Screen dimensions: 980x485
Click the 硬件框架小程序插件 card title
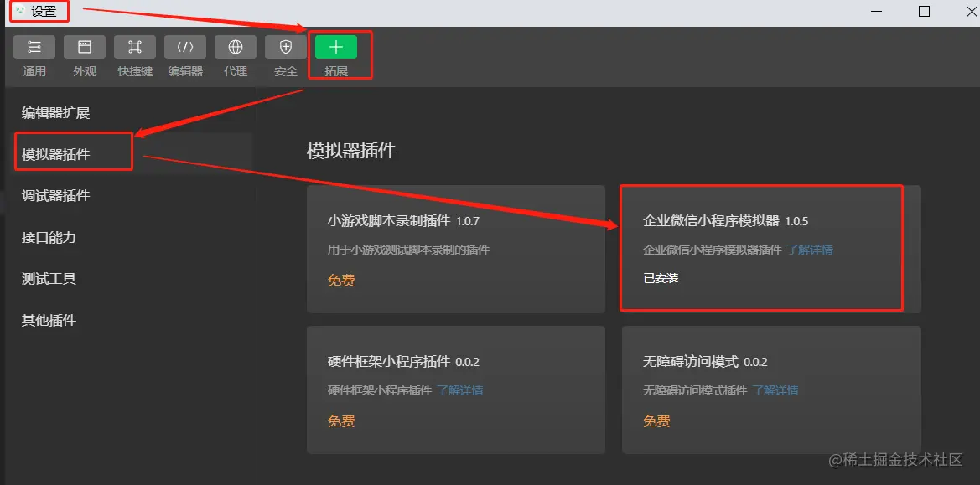(x=389, y=361)
